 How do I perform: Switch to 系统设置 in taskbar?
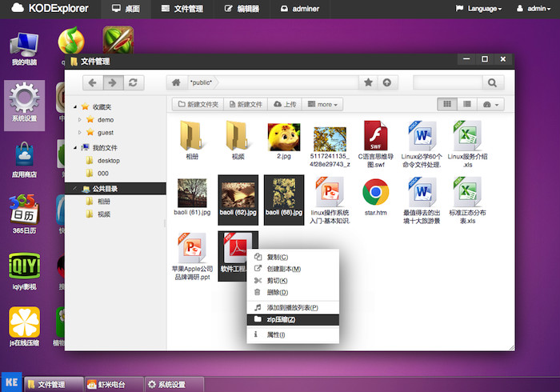[174, 385]
